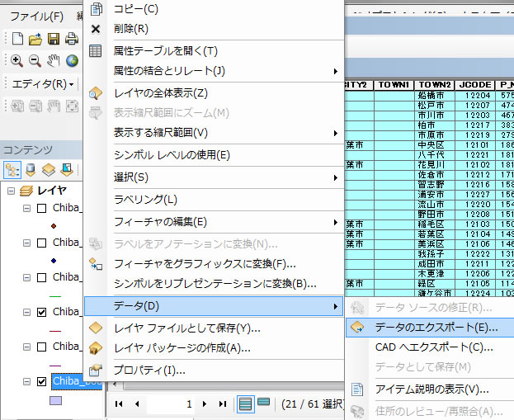The height and width of the screenshot is (420, 514).
Task: Enable the first Chiba layer checkbox
Action: coord(42,208)
